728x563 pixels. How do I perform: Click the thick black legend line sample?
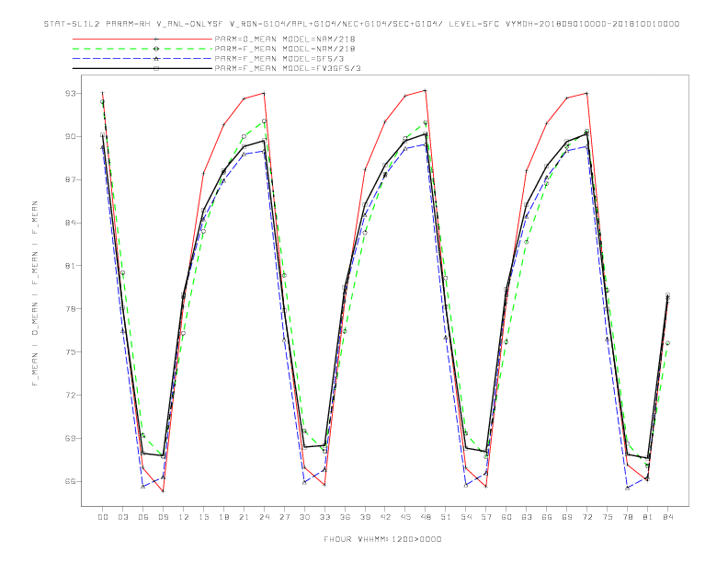tap(142, 68)
